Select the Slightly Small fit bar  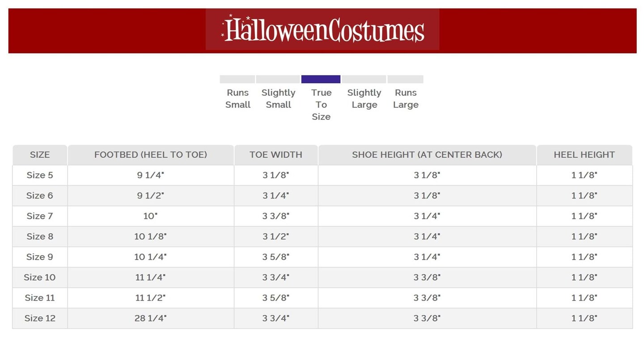pyautogui.click(x=278, y=79)
